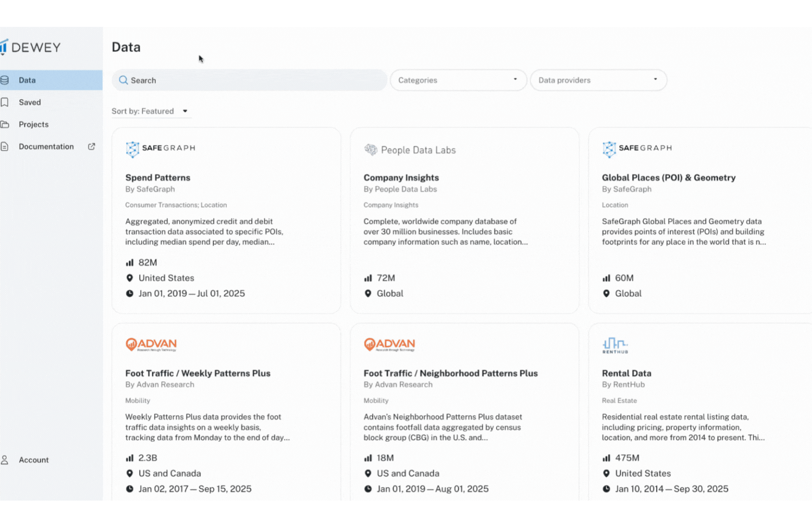
Task: Click clock icon beside Jan 01, 2019 — Aug 01, 2025
Action: pyautogui.click(x=368, y=489)
